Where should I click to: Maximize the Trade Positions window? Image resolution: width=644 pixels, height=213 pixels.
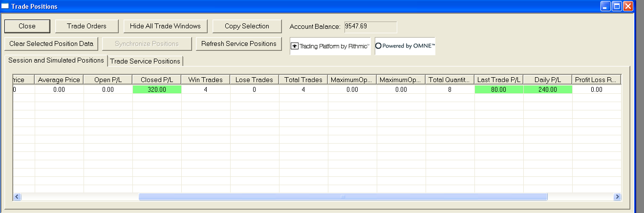[617, 6]
